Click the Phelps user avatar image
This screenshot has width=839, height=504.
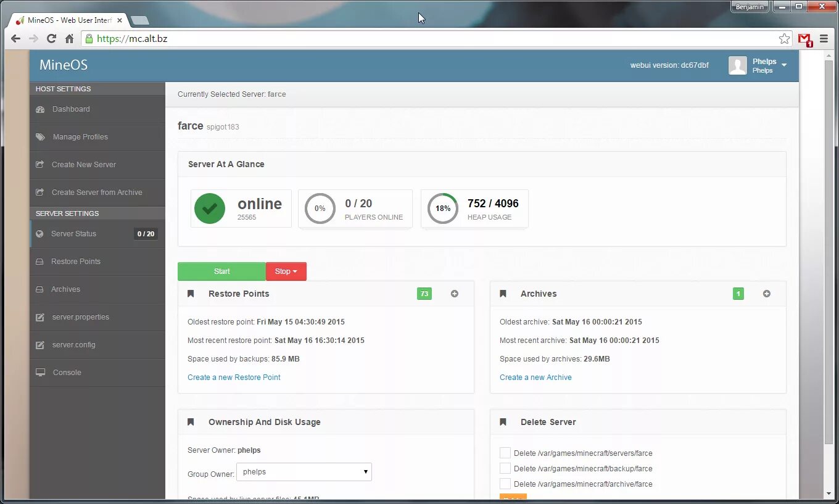click(738, 65)
